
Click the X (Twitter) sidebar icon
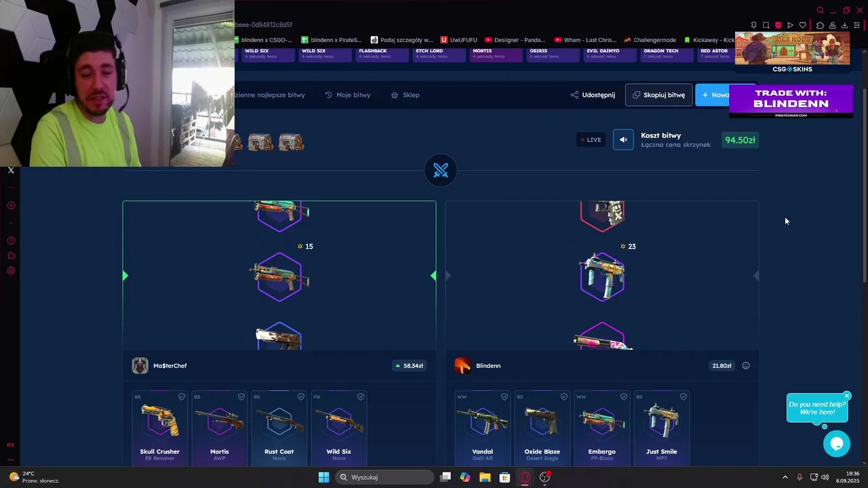pyautogui.click(x=11, y=170)
